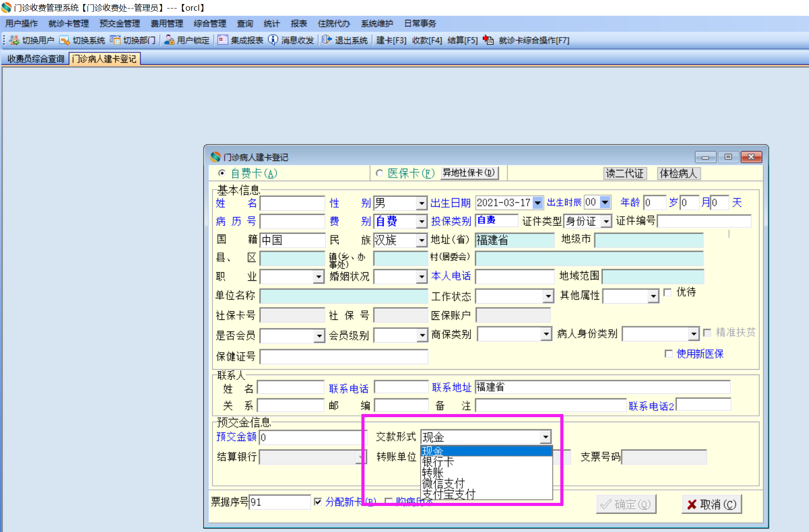Click the 退出系统 exit system icon

pos(327,40)
